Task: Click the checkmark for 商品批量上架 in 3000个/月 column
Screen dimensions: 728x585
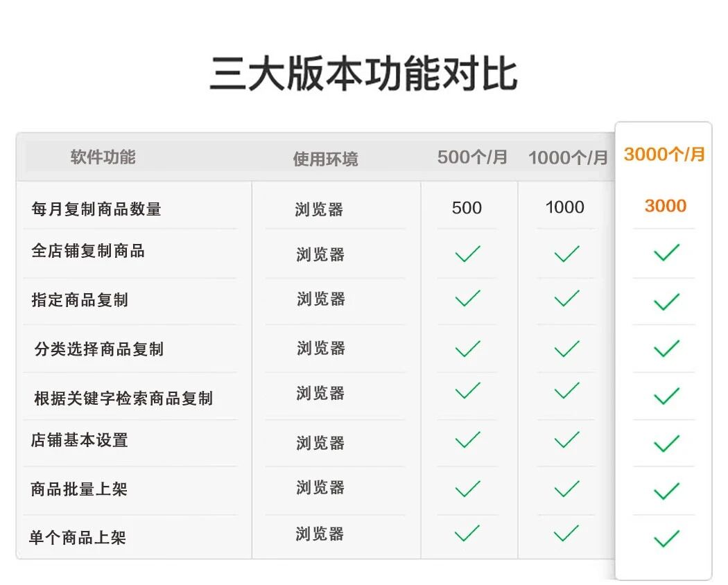Action: pos(663,488)
